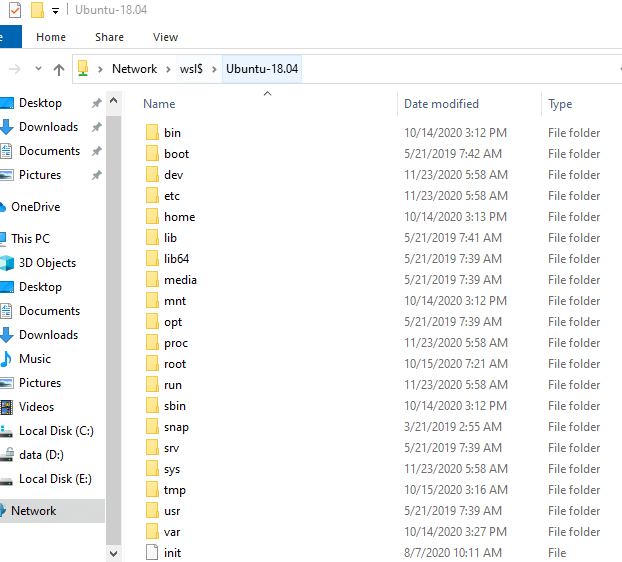Viewport: 622px width, 562px height.
Task: Select the opt folder icon
Action: [x=152, y=322]
